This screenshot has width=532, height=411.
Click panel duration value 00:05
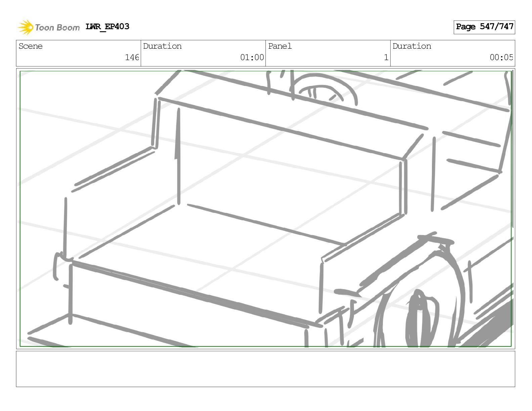tap(501, 57)
